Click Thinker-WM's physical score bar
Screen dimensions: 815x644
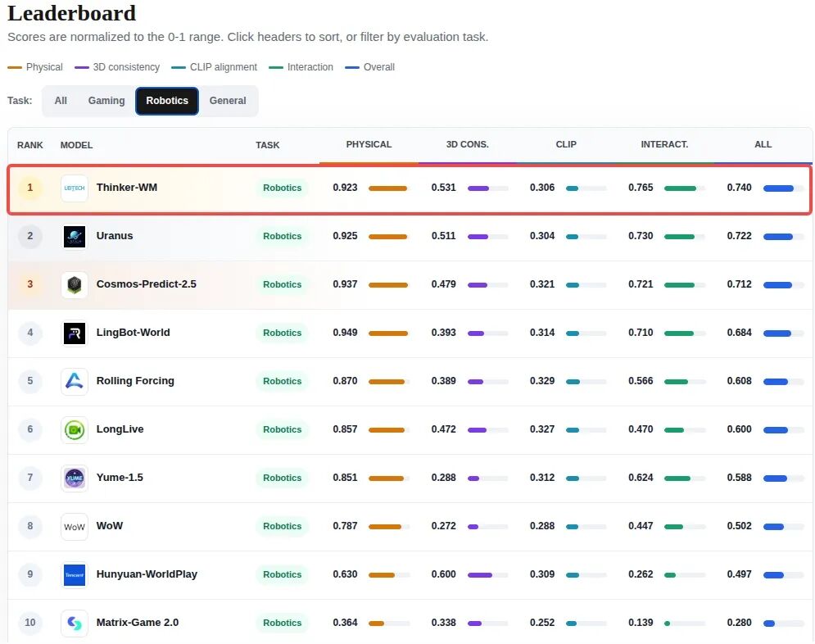pyautogui.click(x=389, y=188)
